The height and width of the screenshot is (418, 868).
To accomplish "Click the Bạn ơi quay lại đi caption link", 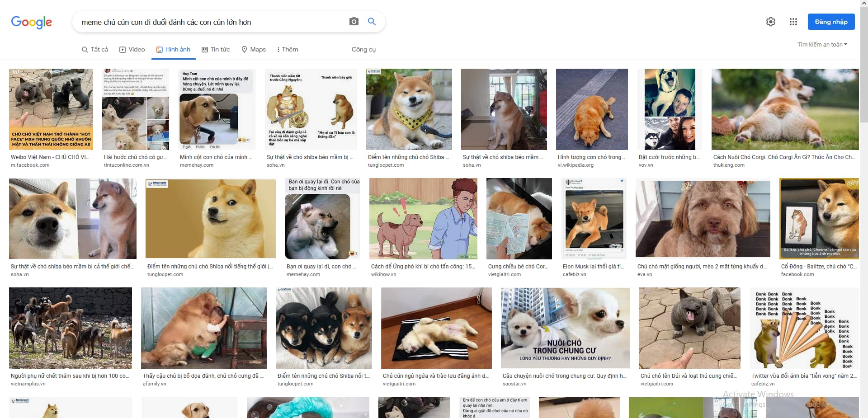I will click(321, 267).
